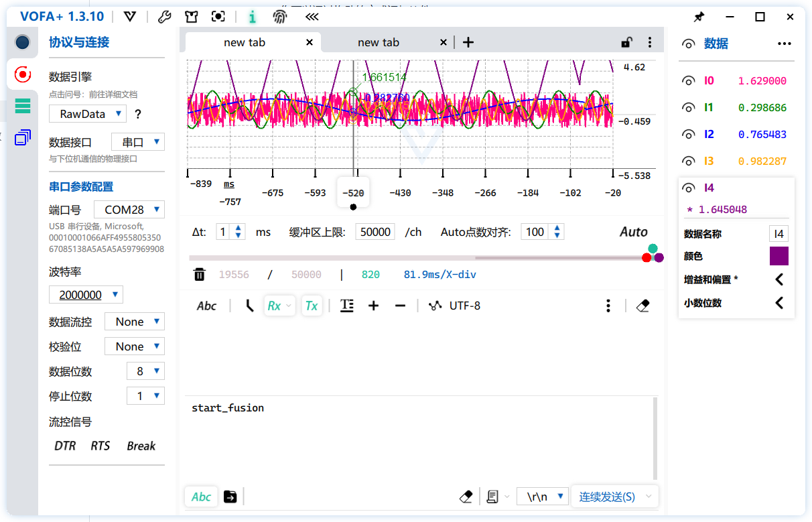Click the green info icon
Viewport: 812px width, 522px height.
pyautogui.click(x=252, y=17)
